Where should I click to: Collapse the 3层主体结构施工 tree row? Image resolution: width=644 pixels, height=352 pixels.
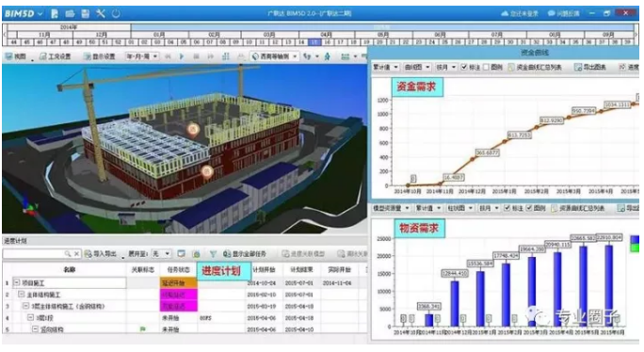click(x=25, y=306)
